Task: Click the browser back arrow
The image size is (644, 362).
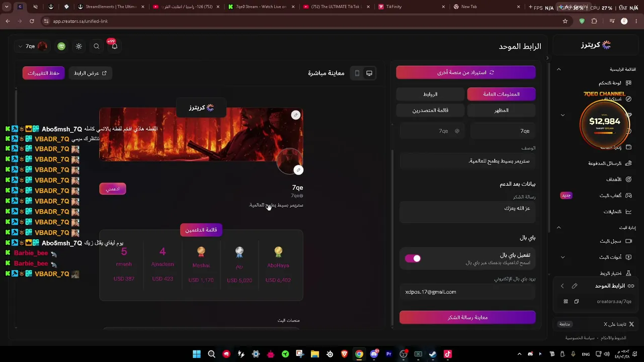Action: [8, 21]
